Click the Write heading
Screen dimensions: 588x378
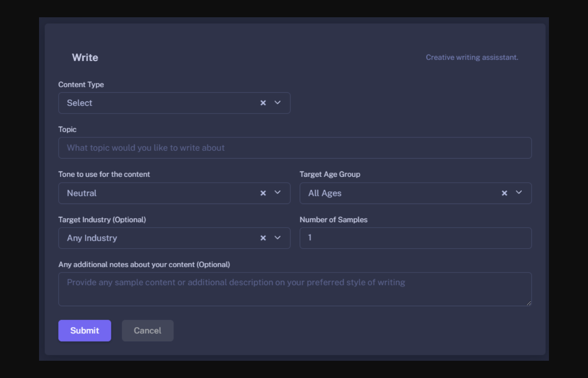[85, 58]
